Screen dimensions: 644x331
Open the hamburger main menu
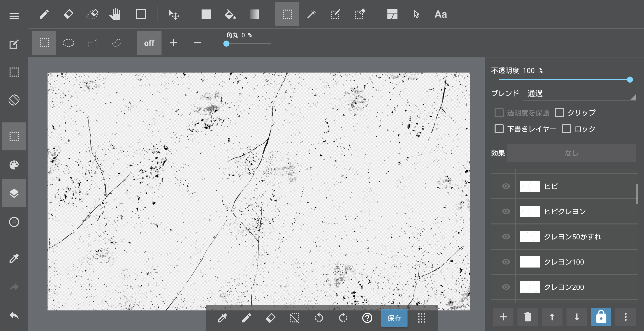coord(14,16)
